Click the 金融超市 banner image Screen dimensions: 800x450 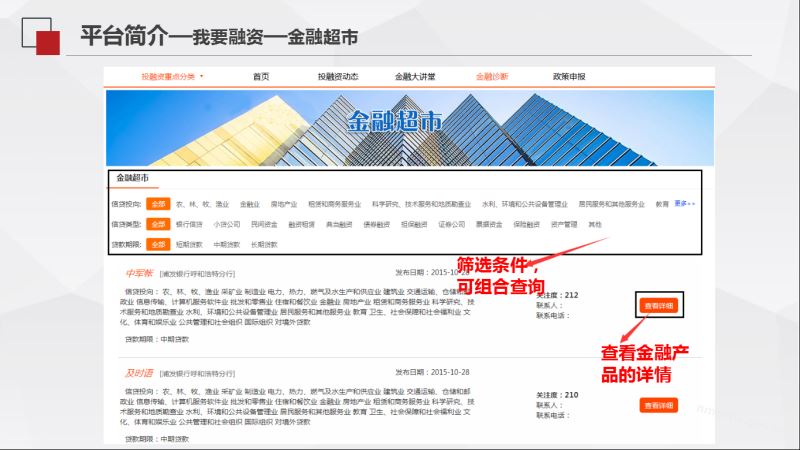click(410, 125)
